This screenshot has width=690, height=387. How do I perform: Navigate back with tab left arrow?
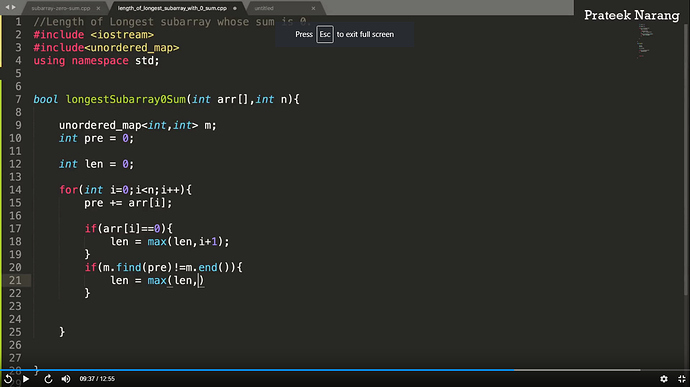pos(7,7)
